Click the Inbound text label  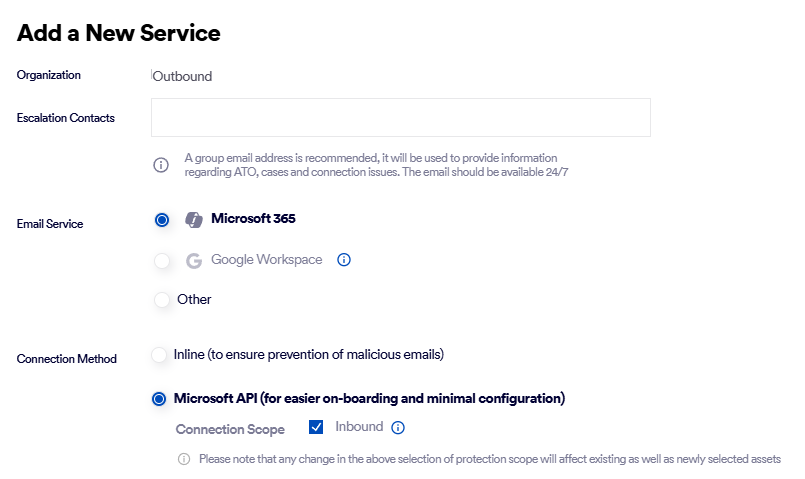coord(359,427)
